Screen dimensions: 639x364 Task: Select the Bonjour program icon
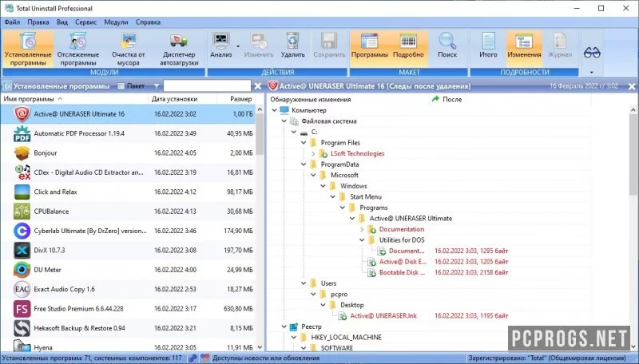coord(22,153)
